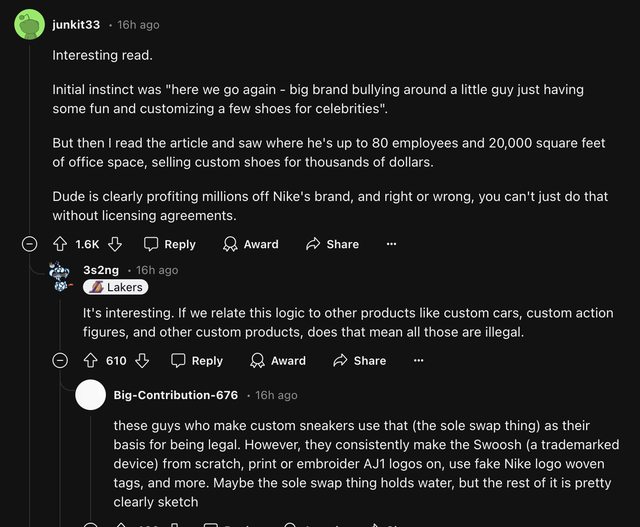Reply to 3s2ng's comment

coord(196,360)
